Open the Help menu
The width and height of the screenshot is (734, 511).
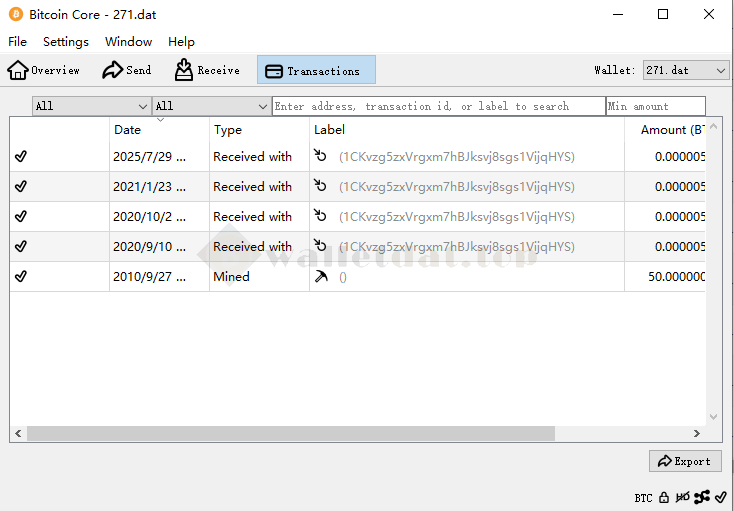181,42
